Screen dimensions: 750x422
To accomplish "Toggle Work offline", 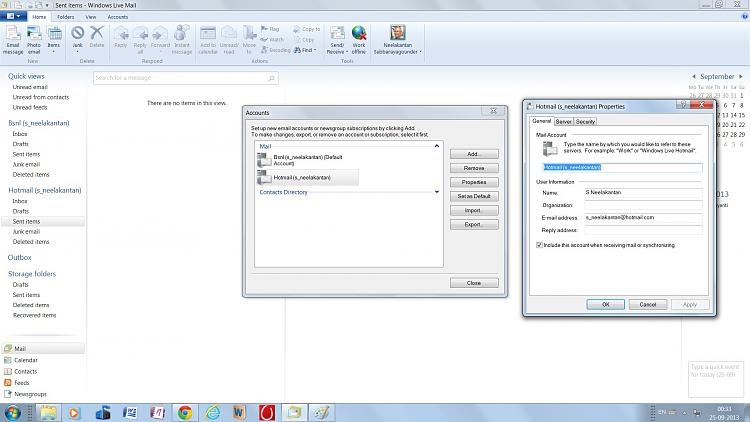I will coord(359,40).
